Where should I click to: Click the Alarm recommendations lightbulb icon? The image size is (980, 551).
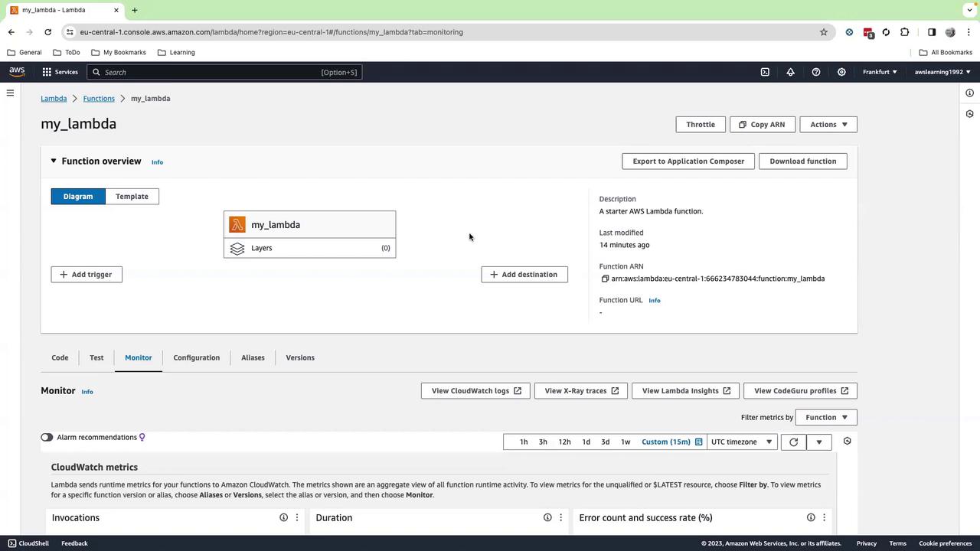pyautogui.click(x=142, y=437)
